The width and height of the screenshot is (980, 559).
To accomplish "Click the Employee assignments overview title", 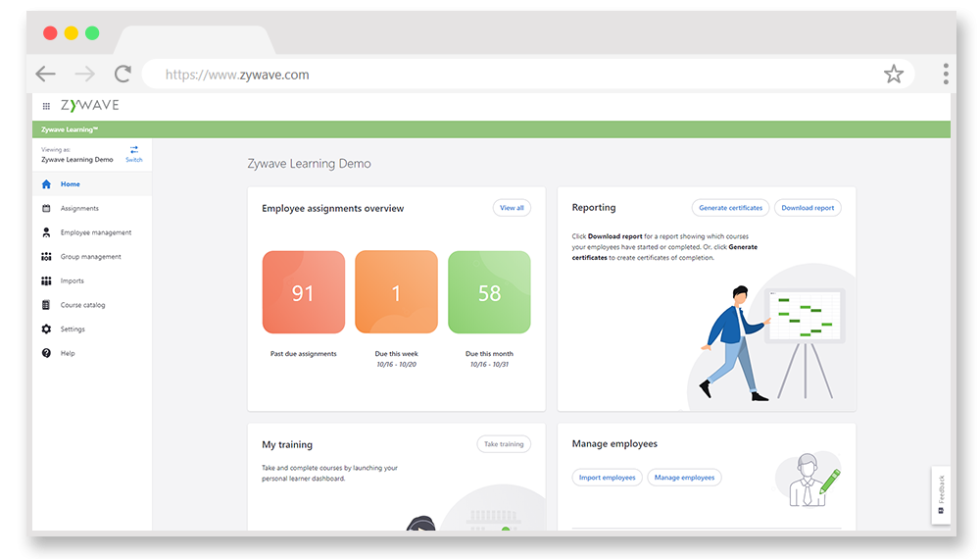I will pyautogui.click(x=333, y=208).
